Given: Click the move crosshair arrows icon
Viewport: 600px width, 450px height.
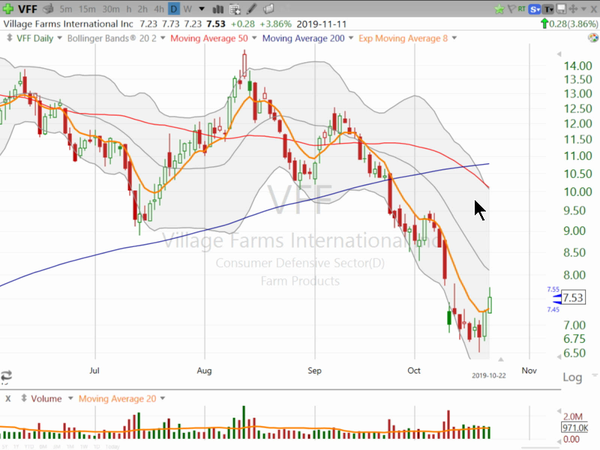Looking at the screenshot, I should coord(573,9).
